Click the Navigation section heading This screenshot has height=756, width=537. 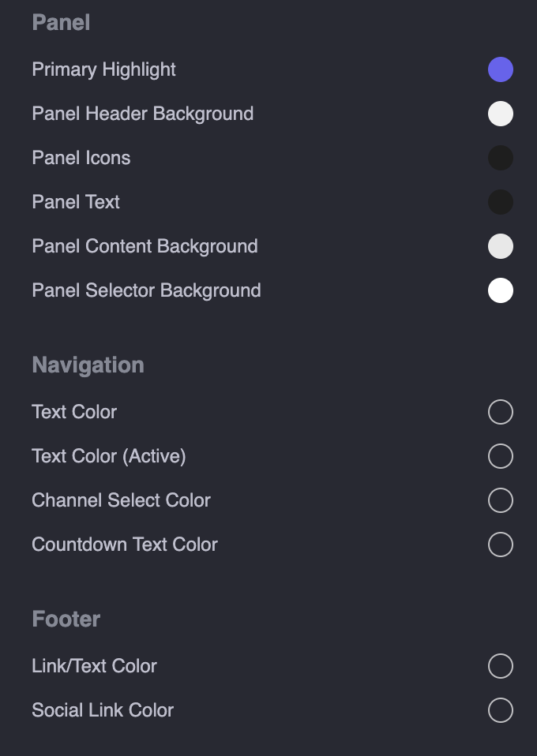tap(88, 365)
